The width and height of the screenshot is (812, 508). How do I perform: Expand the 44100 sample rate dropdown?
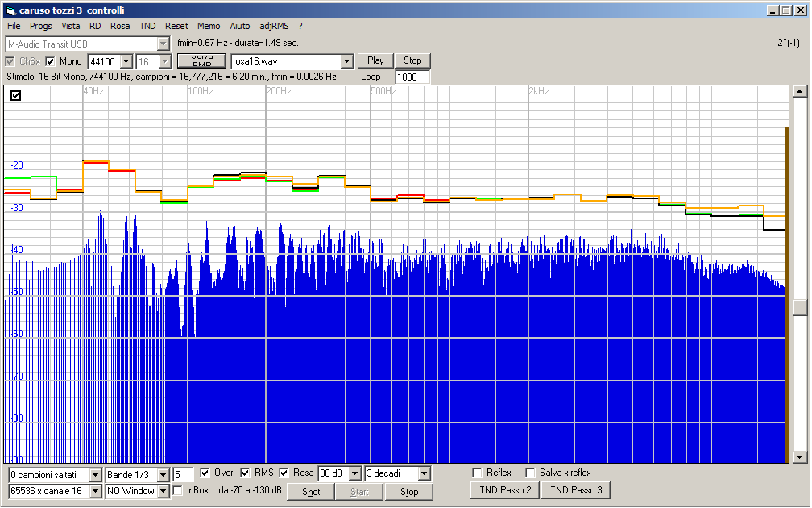(126, 61)
